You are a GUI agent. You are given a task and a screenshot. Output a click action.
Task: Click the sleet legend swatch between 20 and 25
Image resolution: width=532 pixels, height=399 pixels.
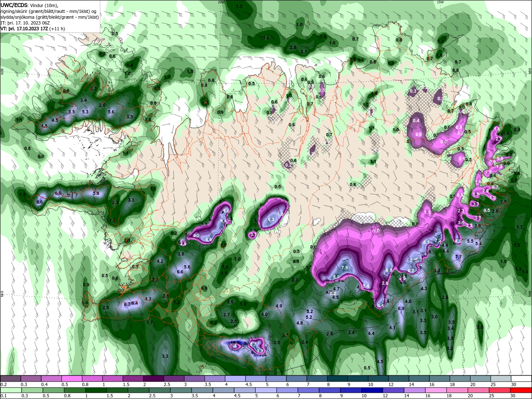tap(480, 379)
